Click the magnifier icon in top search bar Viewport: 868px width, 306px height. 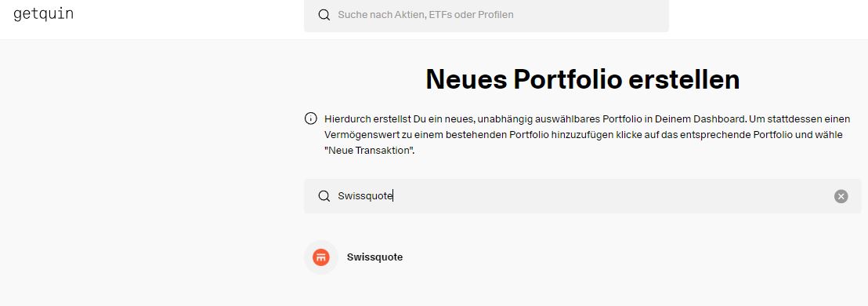(x=324, y=15)
